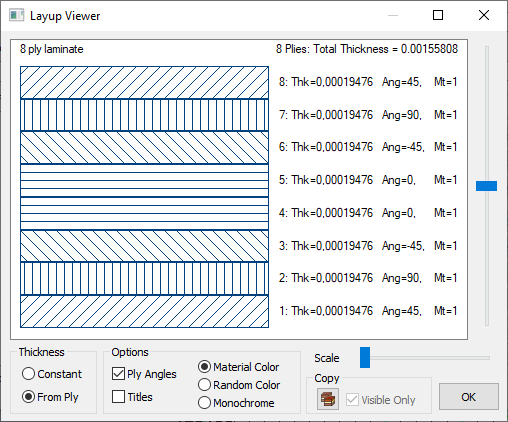Viewport: 508px width, 422px height.
Task: Click the Total Thickness = 0.00155808 text
Action: tap(386, 49)
